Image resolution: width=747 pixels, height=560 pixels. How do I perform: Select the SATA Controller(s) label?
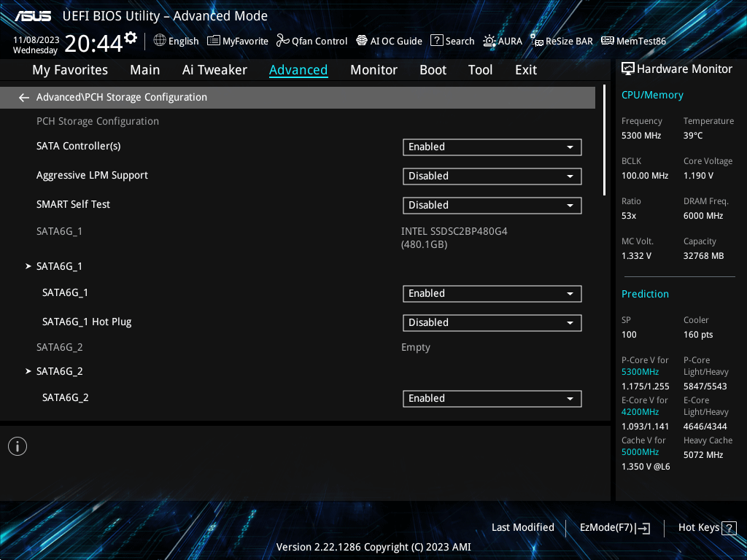(79, 146)
